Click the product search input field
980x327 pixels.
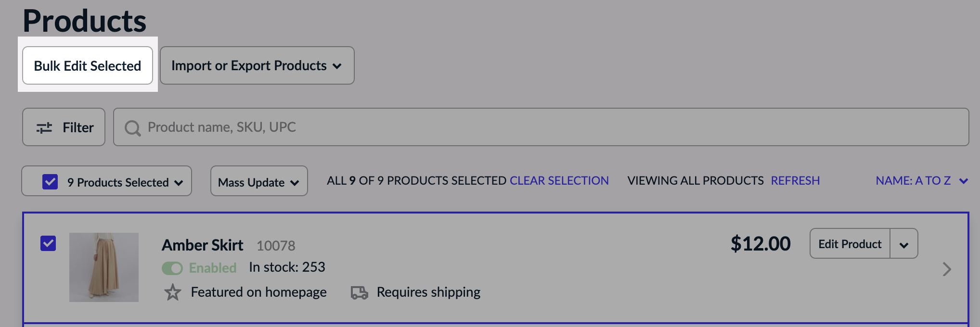pos(337,127)
